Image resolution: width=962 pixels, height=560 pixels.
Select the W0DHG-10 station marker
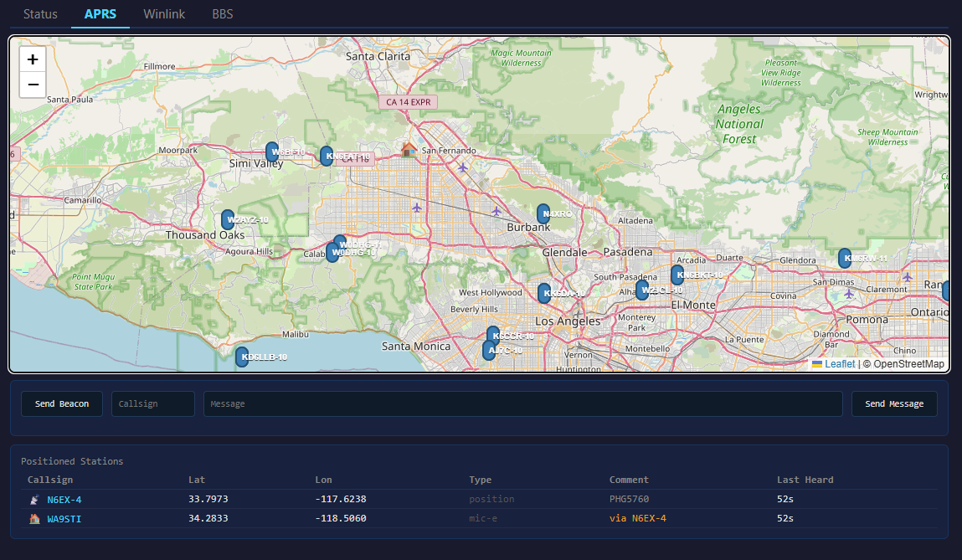pyautogui.click(x=332, y=252)
